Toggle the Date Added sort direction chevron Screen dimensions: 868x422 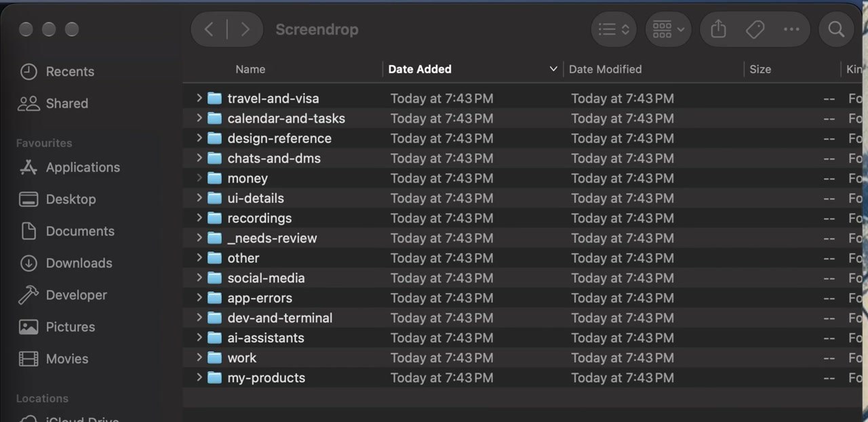[553, 69]
